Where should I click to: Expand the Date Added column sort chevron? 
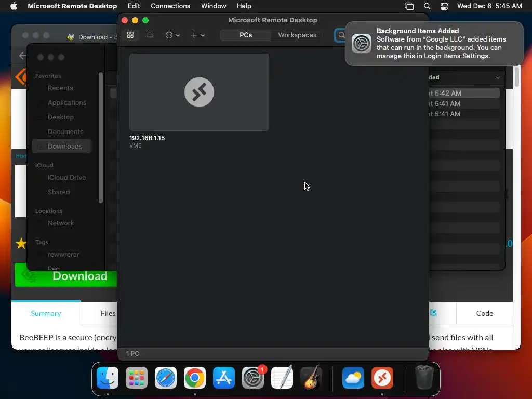tap(498, 78)
